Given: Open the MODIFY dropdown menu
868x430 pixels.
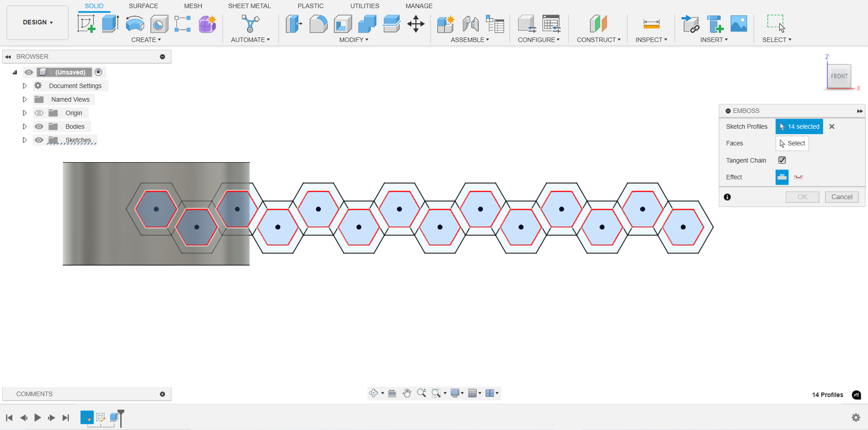Looking at the screenshot, I should (354, 40).
